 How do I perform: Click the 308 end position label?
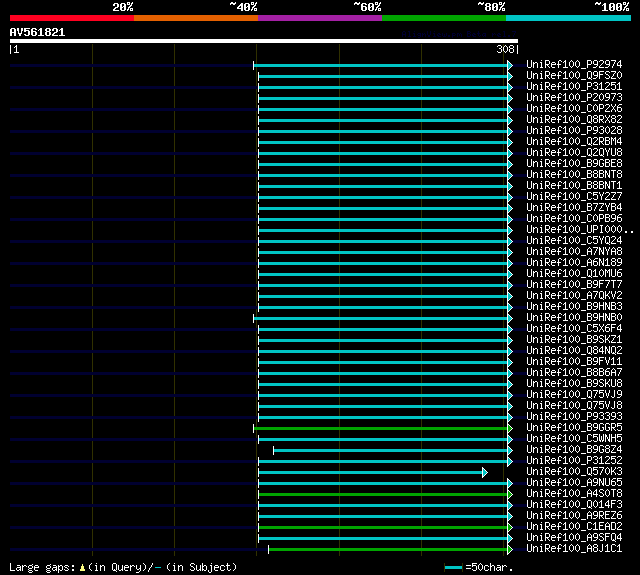(505, 49)
